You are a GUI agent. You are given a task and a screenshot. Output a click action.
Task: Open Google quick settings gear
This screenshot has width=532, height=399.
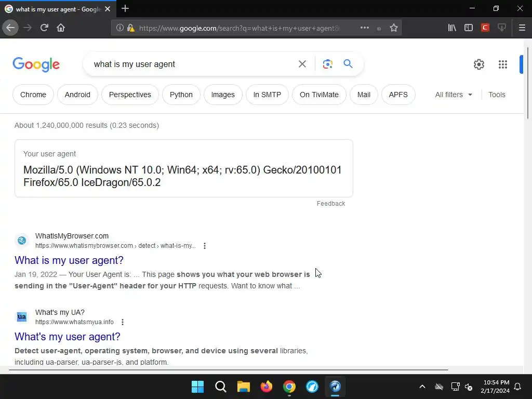point(479,64)
